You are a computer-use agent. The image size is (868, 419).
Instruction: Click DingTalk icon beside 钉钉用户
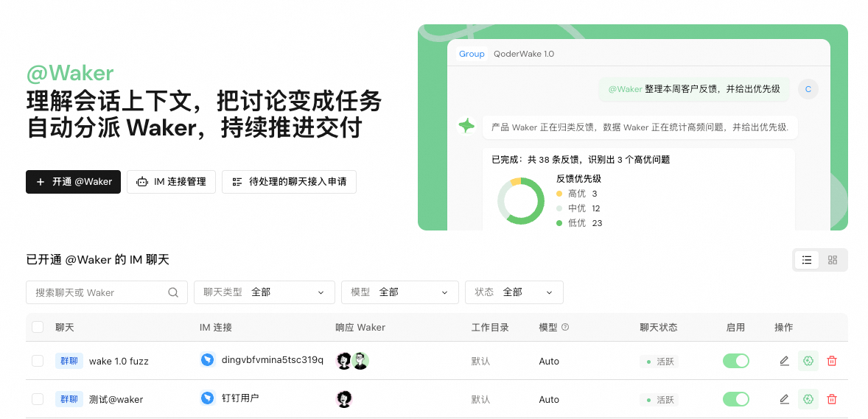point(208,398)
